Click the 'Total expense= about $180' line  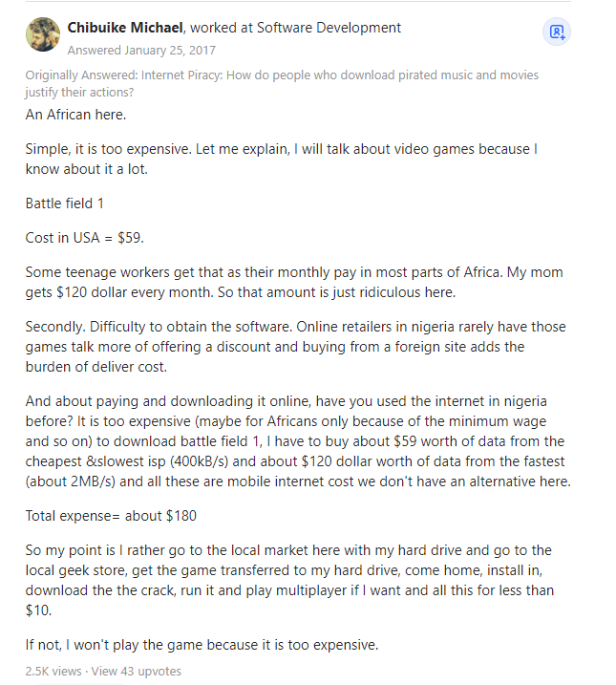pyautogui.click(x=111, y=516)
